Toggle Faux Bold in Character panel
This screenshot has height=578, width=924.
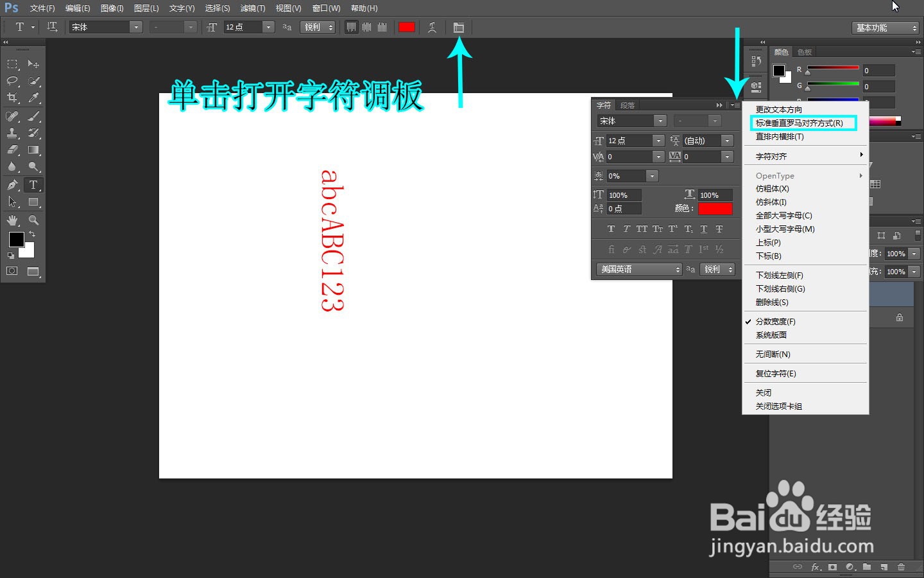(x=611, y=229)
